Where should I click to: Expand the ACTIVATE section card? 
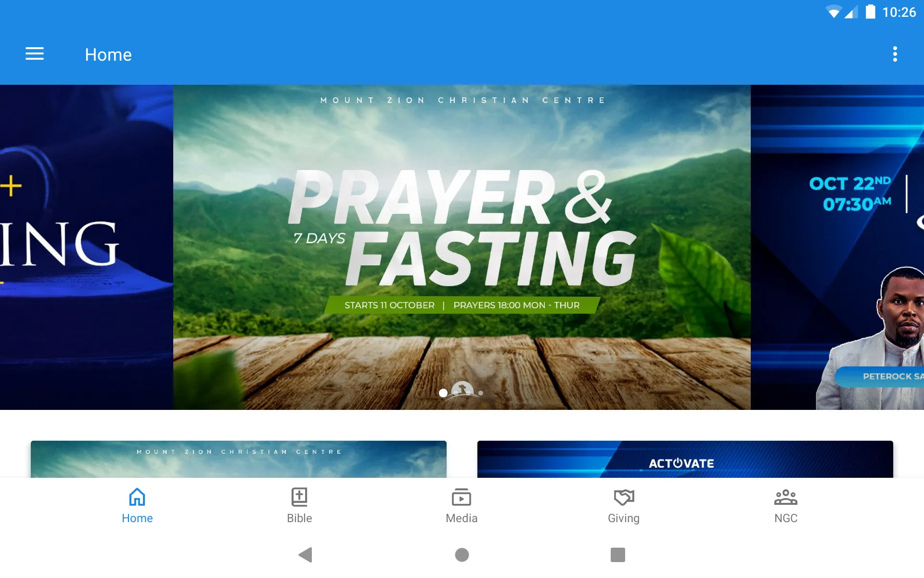[x=685, y=460]
